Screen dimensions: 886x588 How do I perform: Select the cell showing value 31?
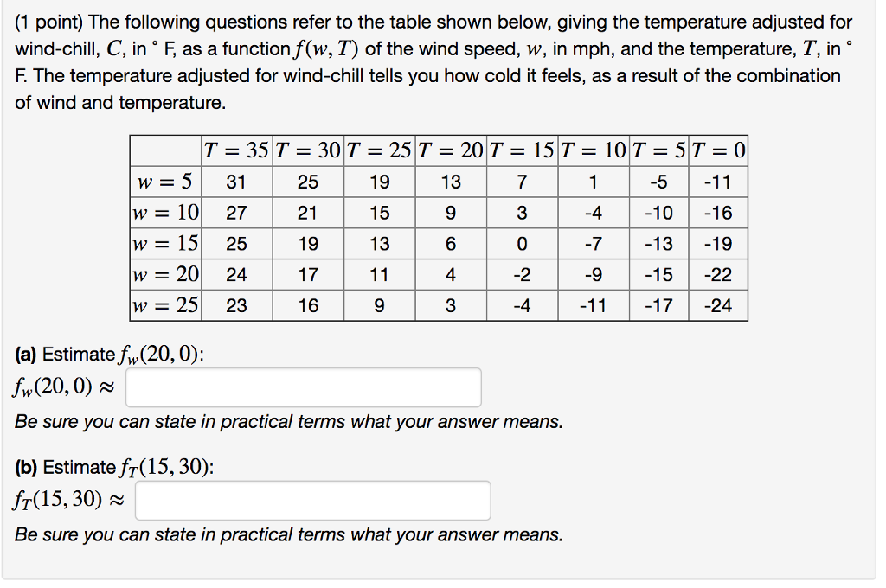(x=236, y=182)
